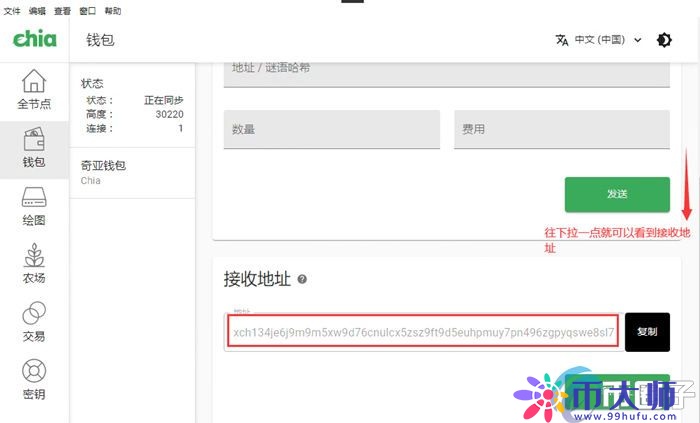The width and height of the screenshot is (700, 423).
Task: Toggle the dark mode theme icon
Action: pyautogui.click(x=664, y=40)
